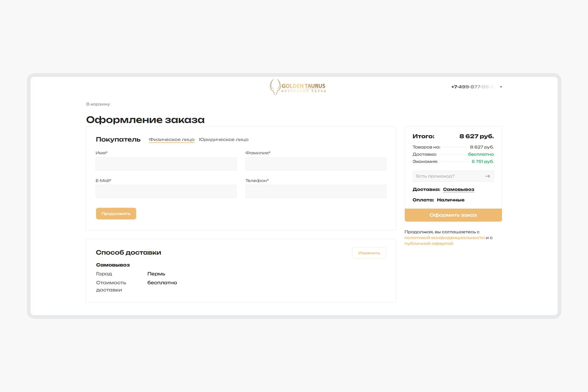Image resolution: width=588 pixels, height=392 pixels.
Task: Click Изменить in delivery method section
Action: pyautogui.click(x=369, y=253)
